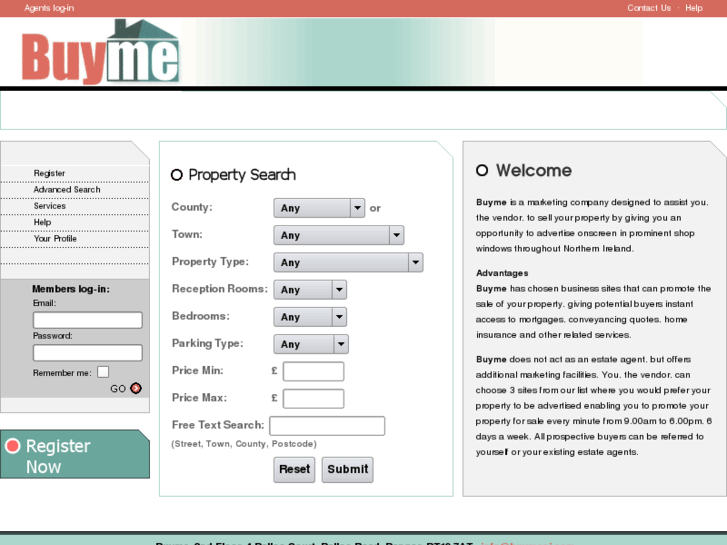Click the GO text in members login
The image size is (727, 545).
click(118, 389)
